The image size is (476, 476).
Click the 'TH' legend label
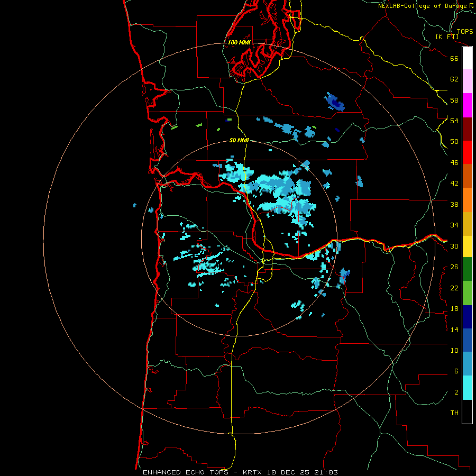click(454, 413)
